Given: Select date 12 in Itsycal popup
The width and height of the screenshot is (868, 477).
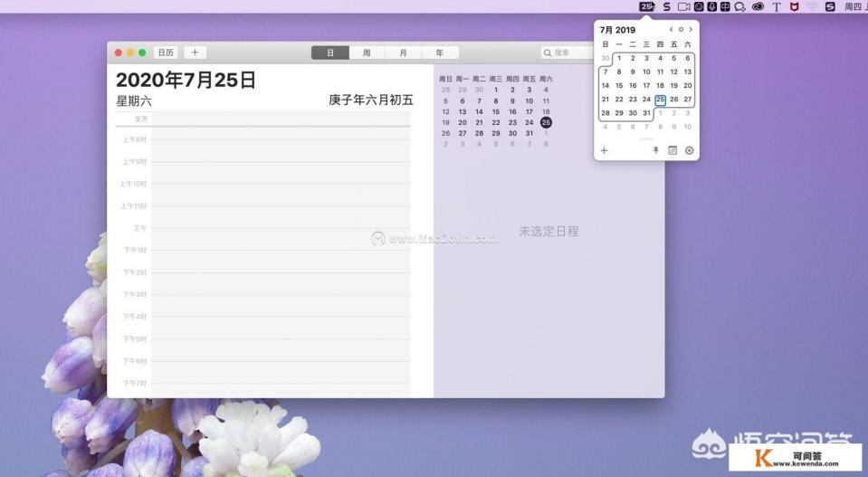Looking at the screenshot, I should (x=673, y=72).
